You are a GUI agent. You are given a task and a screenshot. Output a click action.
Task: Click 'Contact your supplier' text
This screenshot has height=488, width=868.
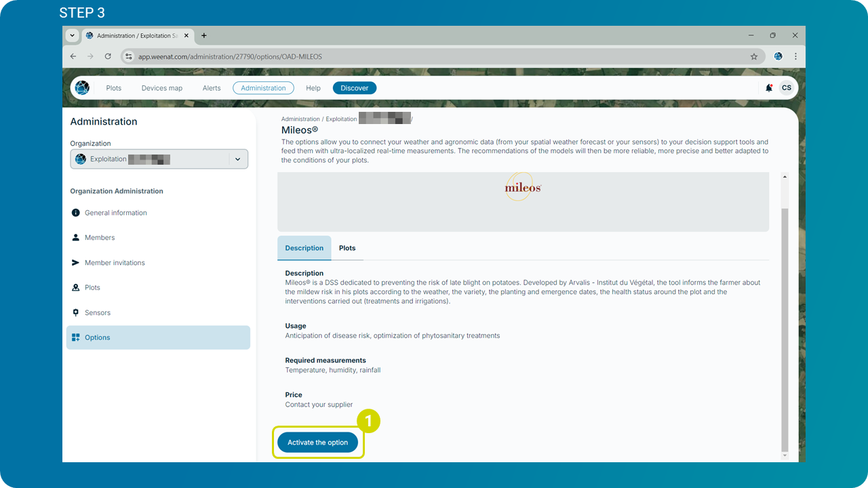pos(319,405)
